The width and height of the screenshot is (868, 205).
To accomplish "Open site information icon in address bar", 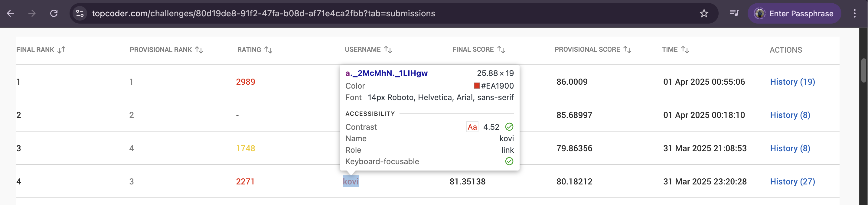I will coord(80,14).
